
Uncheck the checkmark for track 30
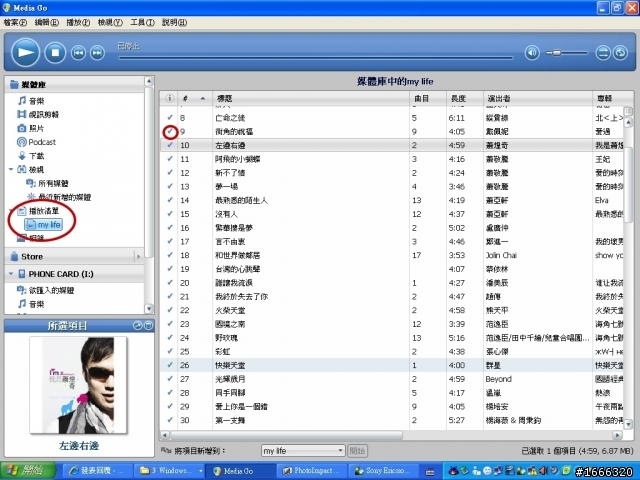[x=170, y=420]
